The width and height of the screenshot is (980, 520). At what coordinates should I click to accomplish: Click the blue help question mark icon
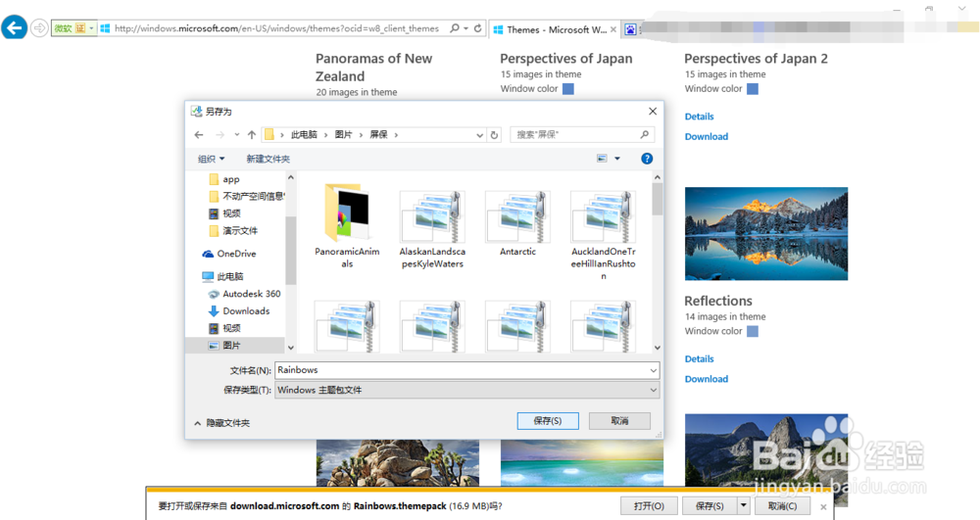(647, 159)
